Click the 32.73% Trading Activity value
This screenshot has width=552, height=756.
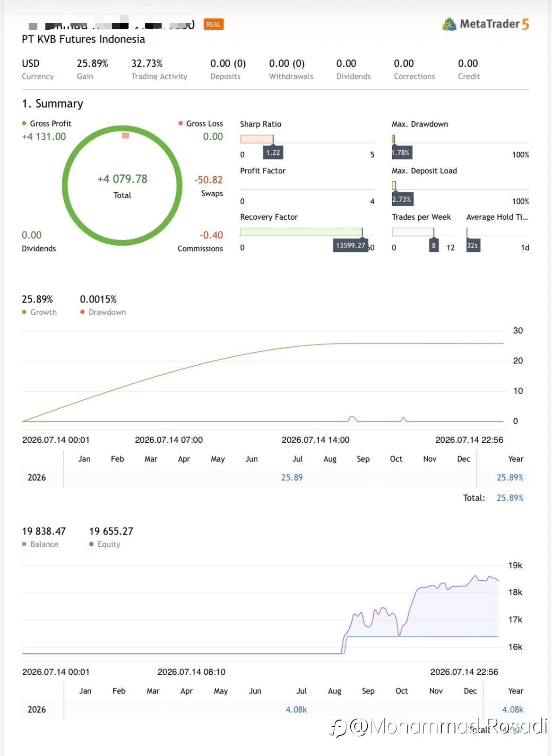pos(147,63)
